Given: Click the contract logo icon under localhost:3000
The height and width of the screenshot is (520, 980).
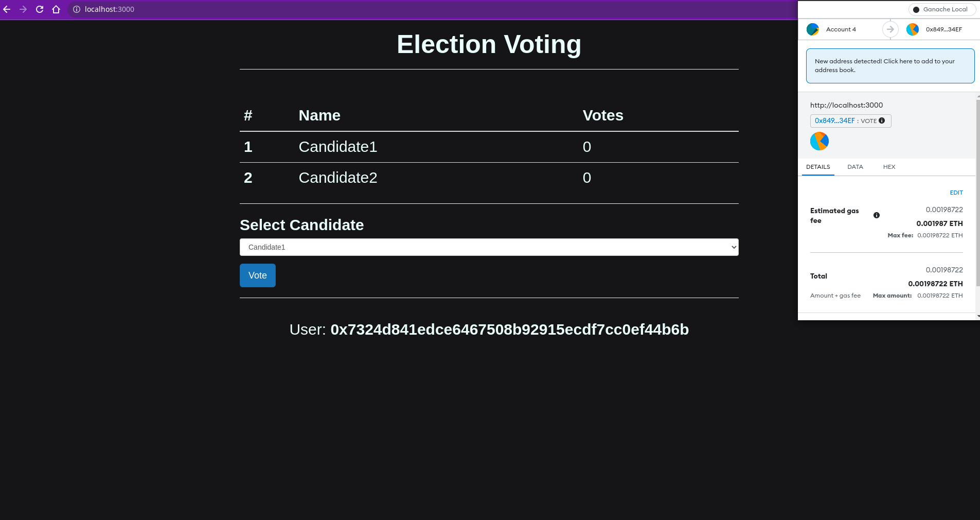Looking at the screenshot, I should click(x=819, y=141).
